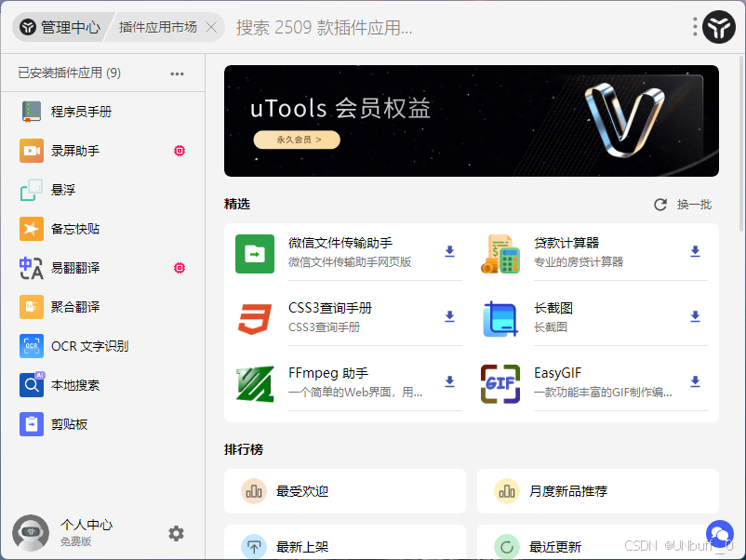Open the OCR 文字识别 icon

(32, 345)
